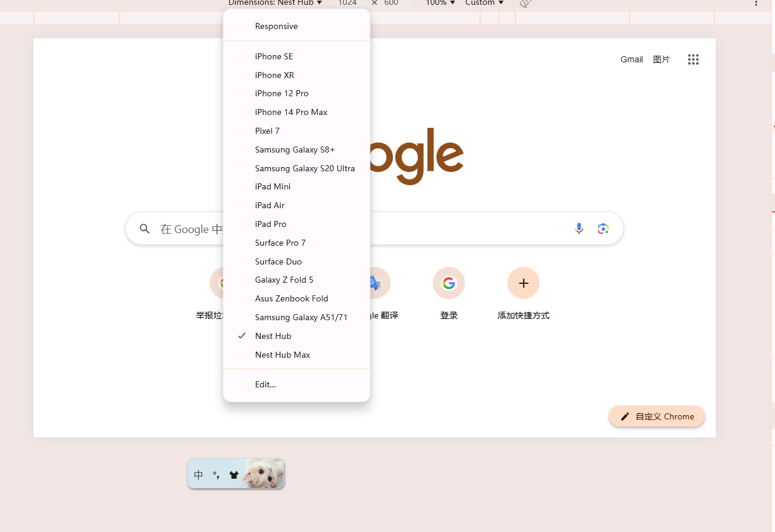This screenshot has height=532, width=775.
Task: Open the Dimensions: Nest Hub dropdown
Action: tap(275, 3)
